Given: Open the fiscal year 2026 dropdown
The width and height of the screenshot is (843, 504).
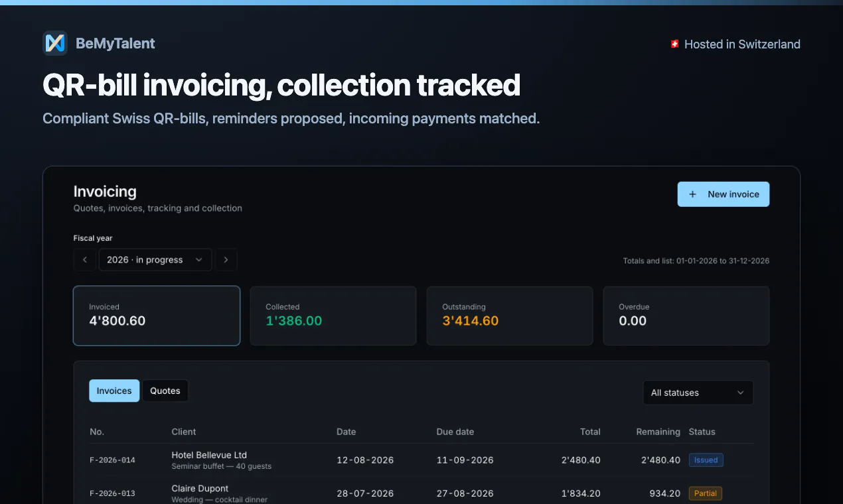Looking at the screenshot, I should (x=155, y=260).
